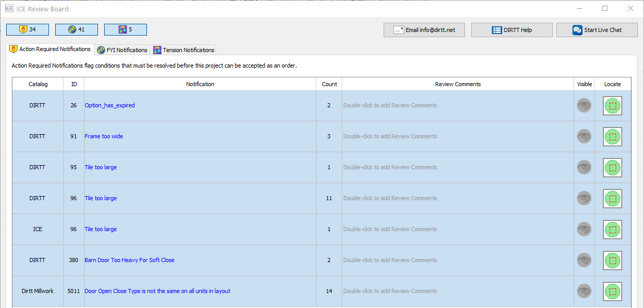
Task: Locate the ICE Tile too large items
Action: click(x=613, y=230)
